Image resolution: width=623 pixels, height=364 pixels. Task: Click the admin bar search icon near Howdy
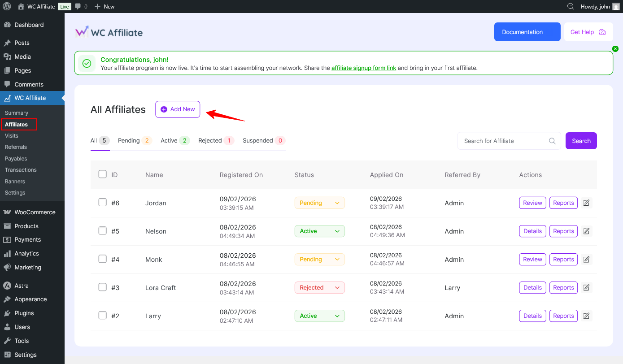571,6
